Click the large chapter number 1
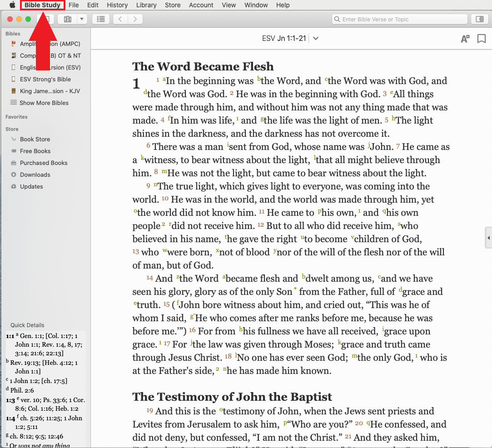This screenshot has width=492, height=448. [x=136, y=84]
